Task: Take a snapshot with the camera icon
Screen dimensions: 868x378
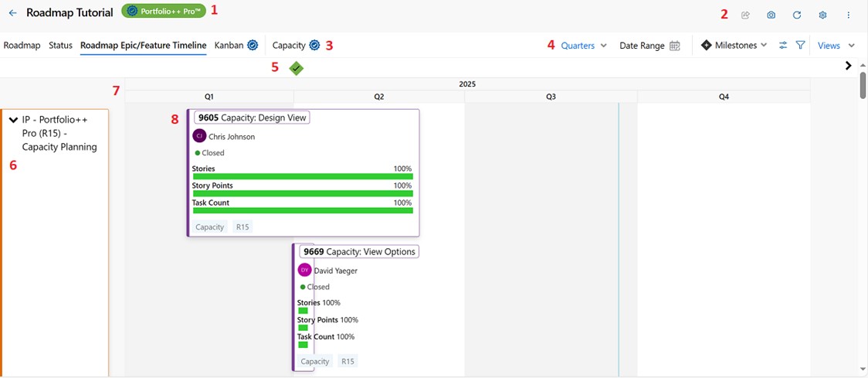Action: [x=771, y=15]
